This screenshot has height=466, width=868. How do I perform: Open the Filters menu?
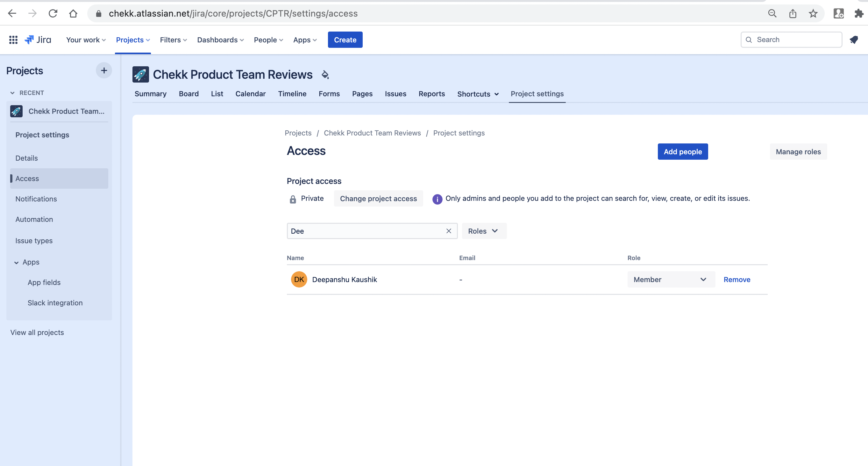[x=173, y=40]
